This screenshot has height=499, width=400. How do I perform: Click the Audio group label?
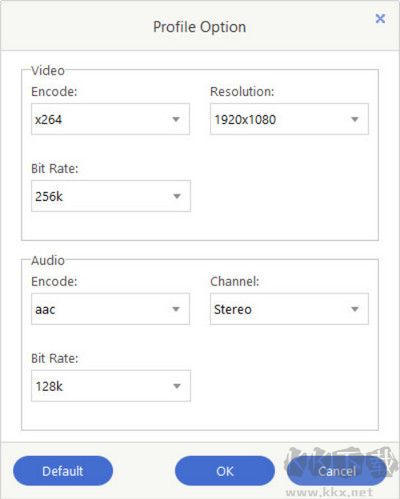click(48, 260)
